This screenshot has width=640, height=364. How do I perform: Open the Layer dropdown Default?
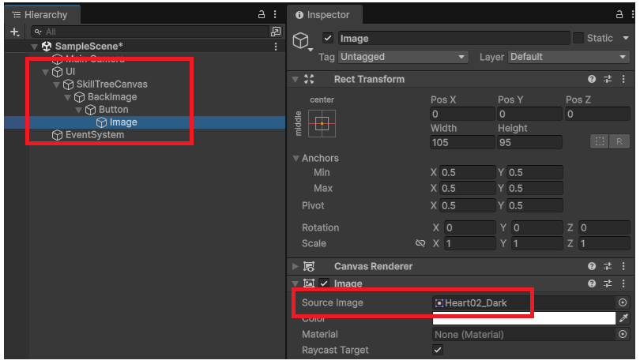(x=569, y=57)
